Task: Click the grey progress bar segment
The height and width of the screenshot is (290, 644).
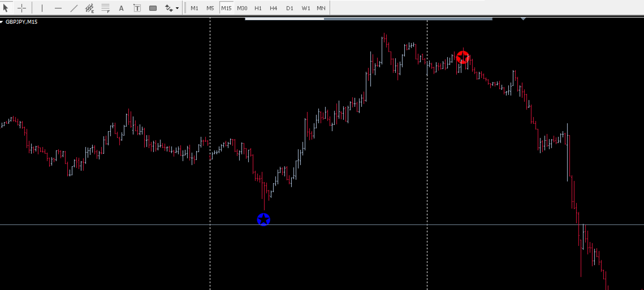Action: [408, 19]
